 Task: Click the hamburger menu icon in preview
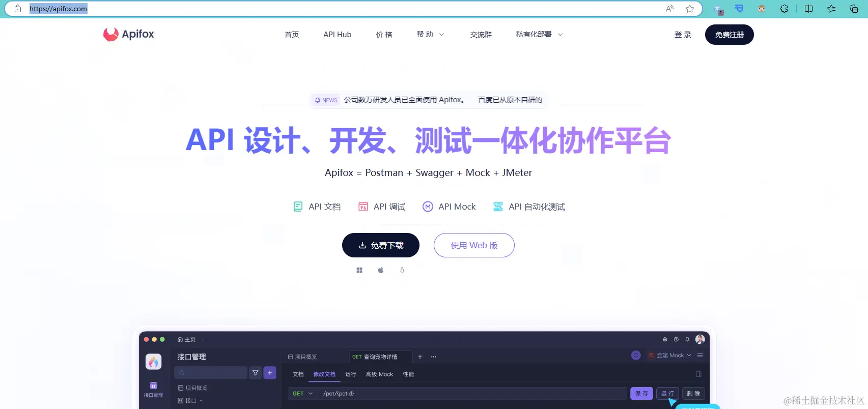tap(701, 355)
